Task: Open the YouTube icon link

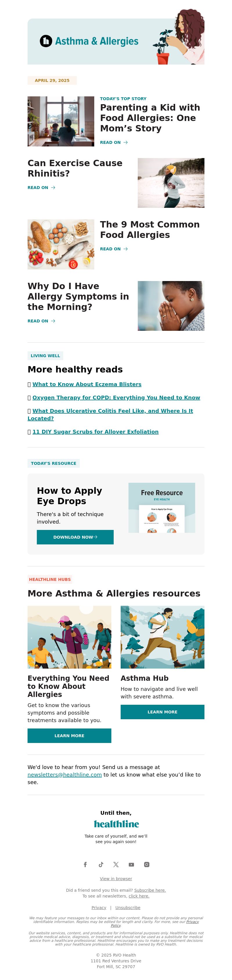Action: pos(131,864)
